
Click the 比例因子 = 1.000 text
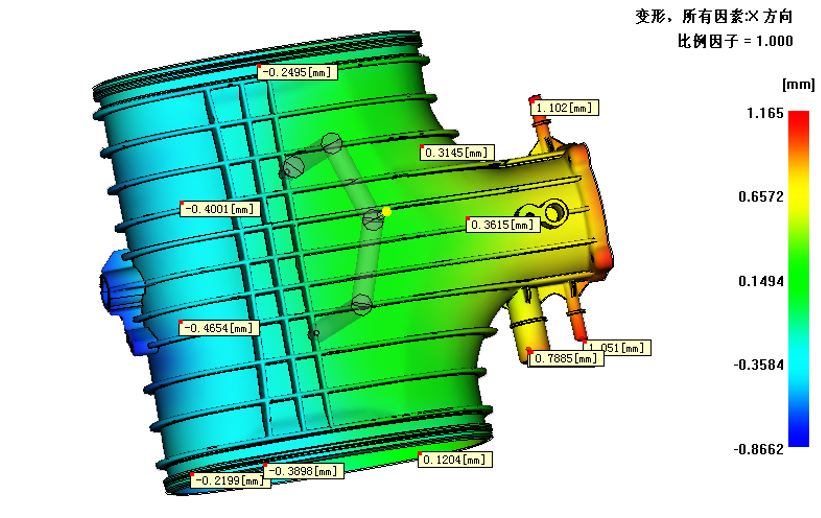[x=735, y=41]
